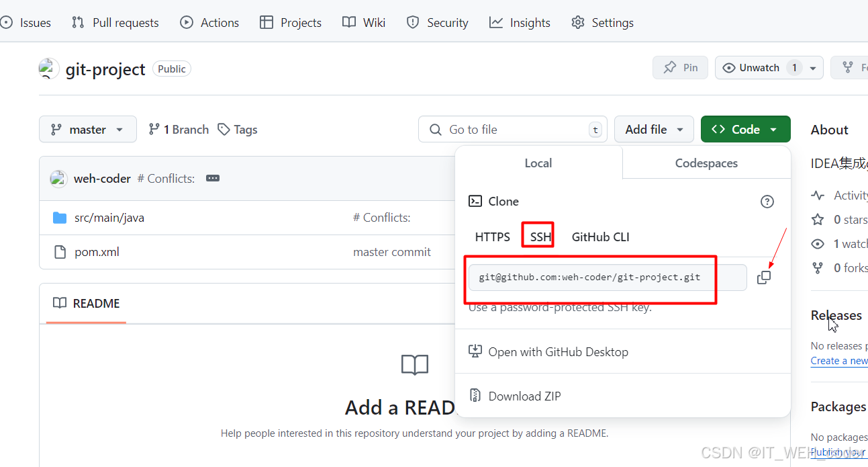Click the git-project repository name
Viewport: 868px width, 467px height.
[105, 69]
